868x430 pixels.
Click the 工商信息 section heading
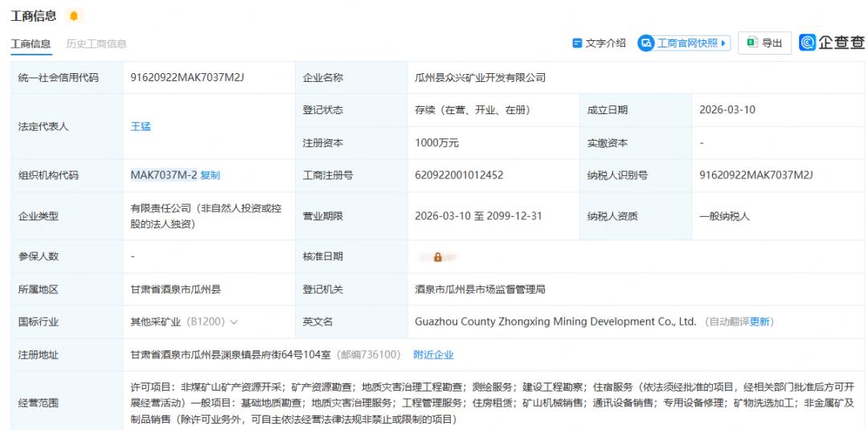pos(33,16)
